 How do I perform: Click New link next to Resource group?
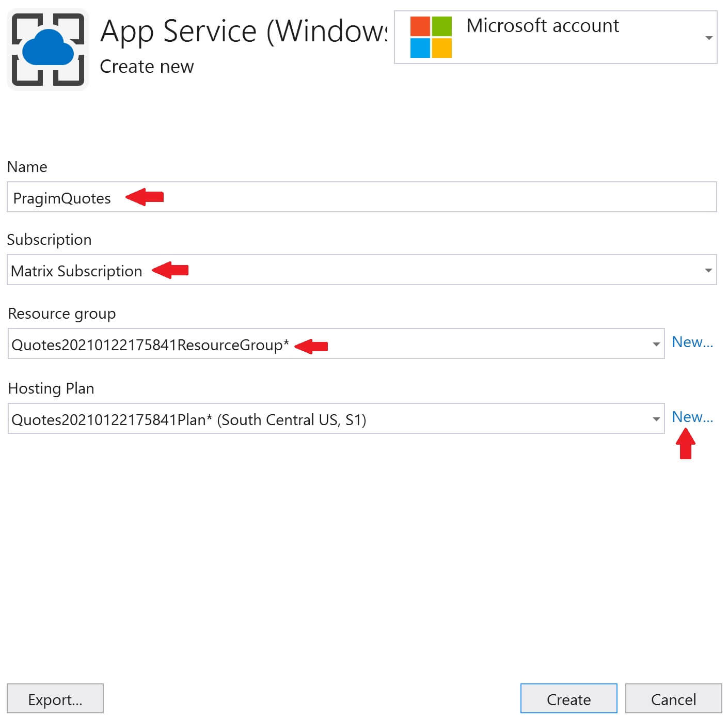[692, 342]
